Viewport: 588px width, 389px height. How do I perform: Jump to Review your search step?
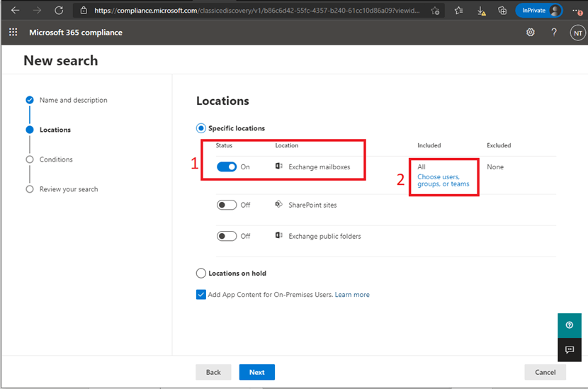tap(69, 189)
